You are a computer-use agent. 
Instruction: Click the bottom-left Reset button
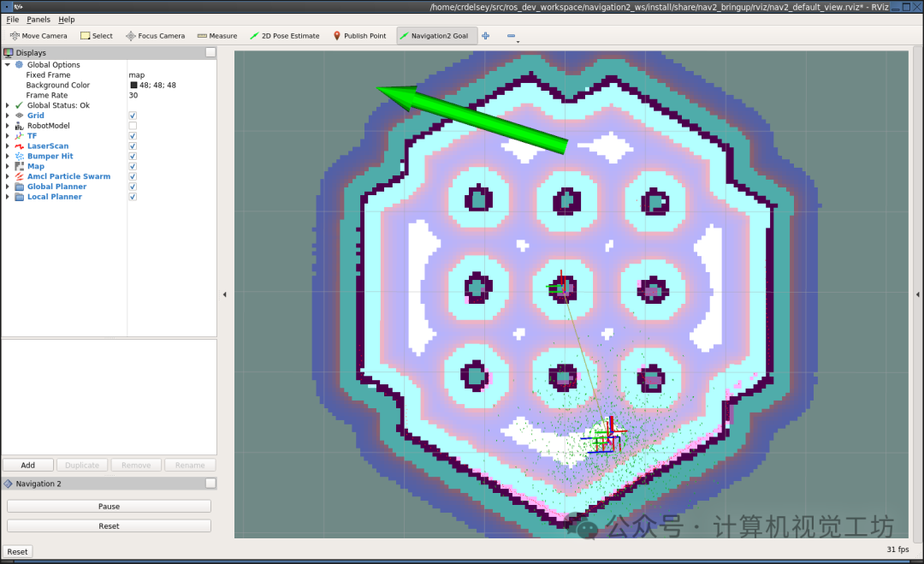(x=17, y=552)
